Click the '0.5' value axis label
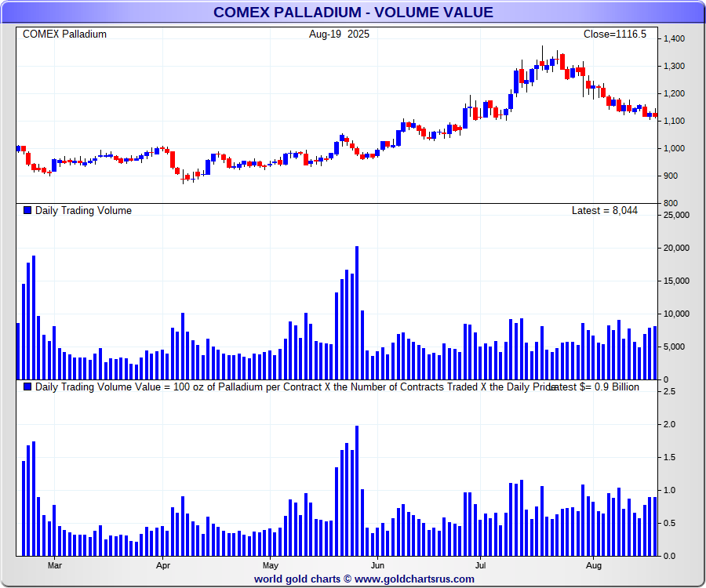The width and height of the screenshot is (706, 588). pyautogui.click(x=670, y=523)
